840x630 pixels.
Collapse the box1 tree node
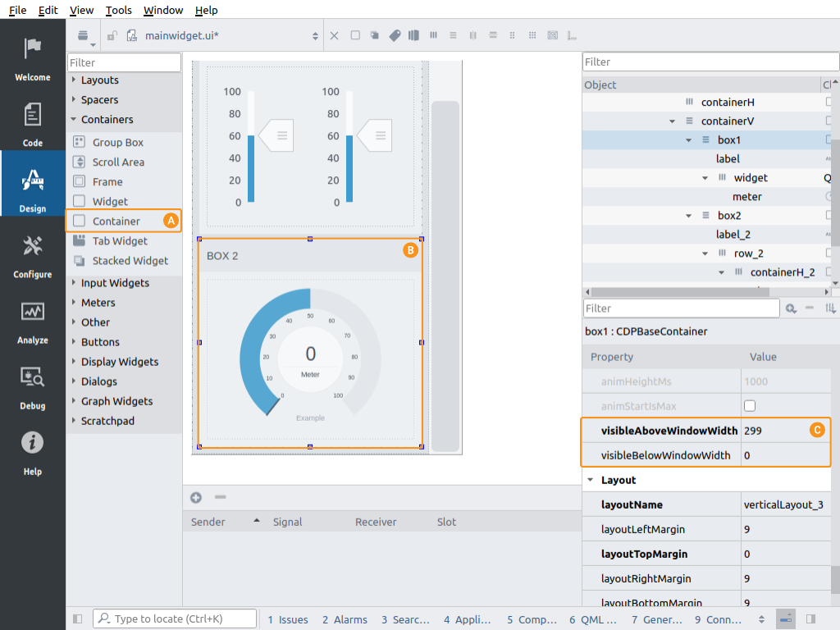coord(689,140)
